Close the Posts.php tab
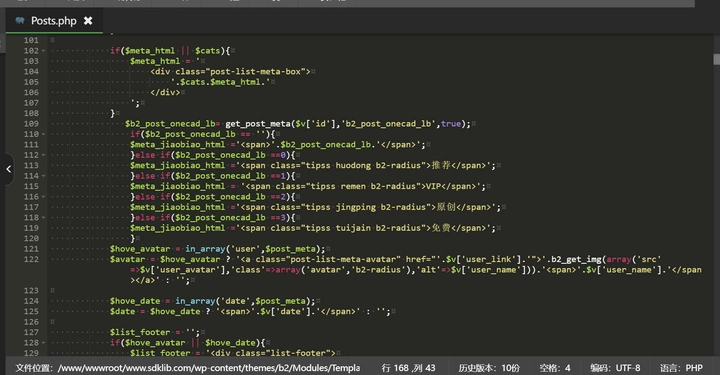The height and width of the screenshot is (375, 720). [88, 21]
